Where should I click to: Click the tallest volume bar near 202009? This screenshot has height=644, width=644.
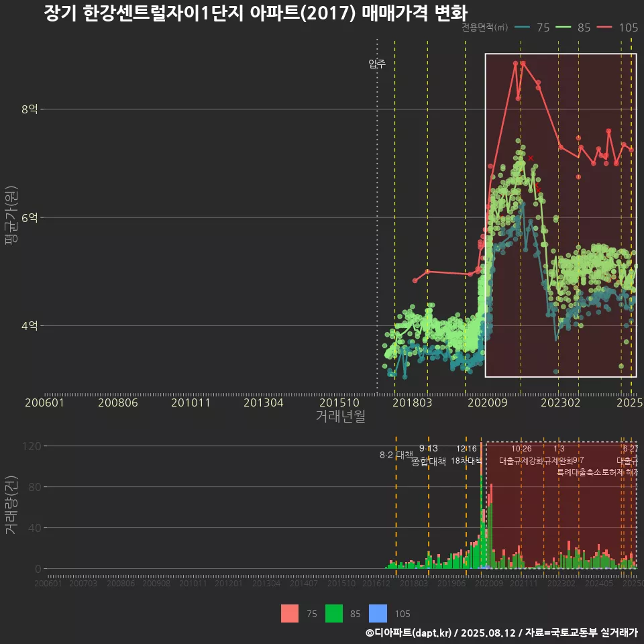click(482, 505)
